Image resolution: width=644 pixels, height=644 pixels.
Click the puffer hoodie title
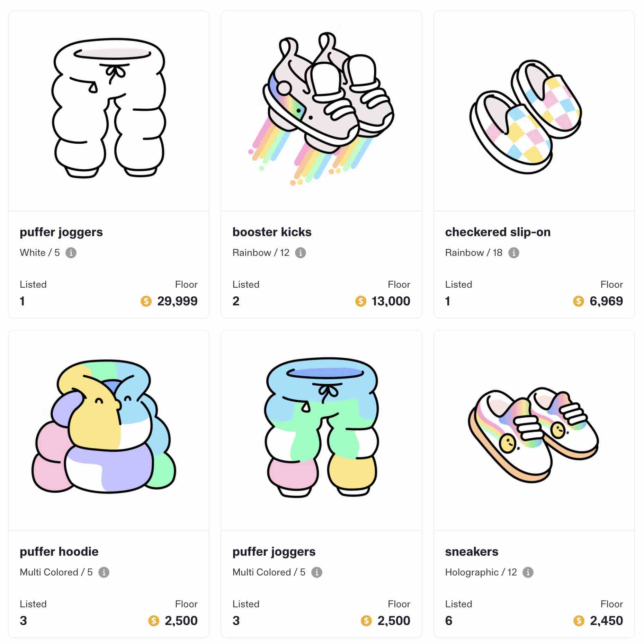point(59,552)
